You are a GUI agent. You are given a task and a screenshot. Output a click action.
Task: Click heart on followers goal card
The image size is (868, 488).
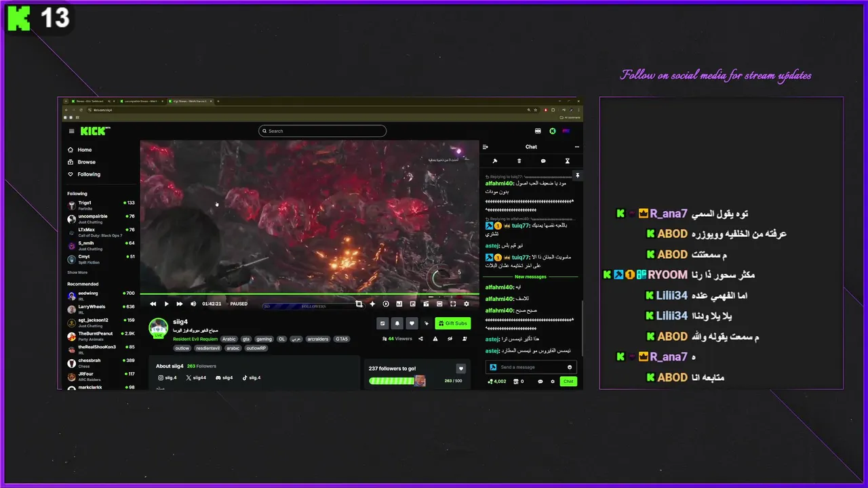pyautogui.click(x=461, y=369)
